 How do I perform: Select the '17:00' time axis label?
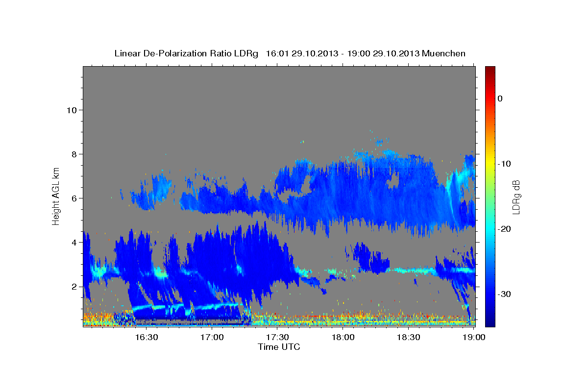[212, 337]
